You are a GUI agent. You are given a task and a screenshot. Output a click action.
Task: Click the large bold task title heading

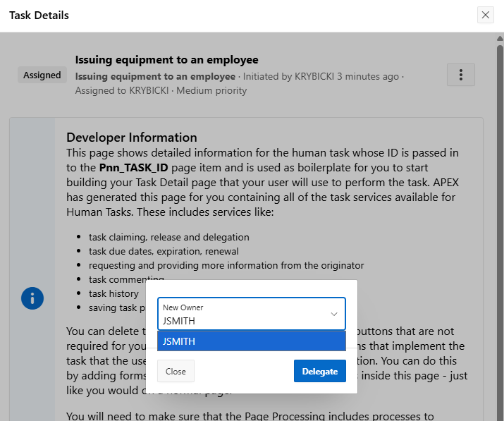166,60
